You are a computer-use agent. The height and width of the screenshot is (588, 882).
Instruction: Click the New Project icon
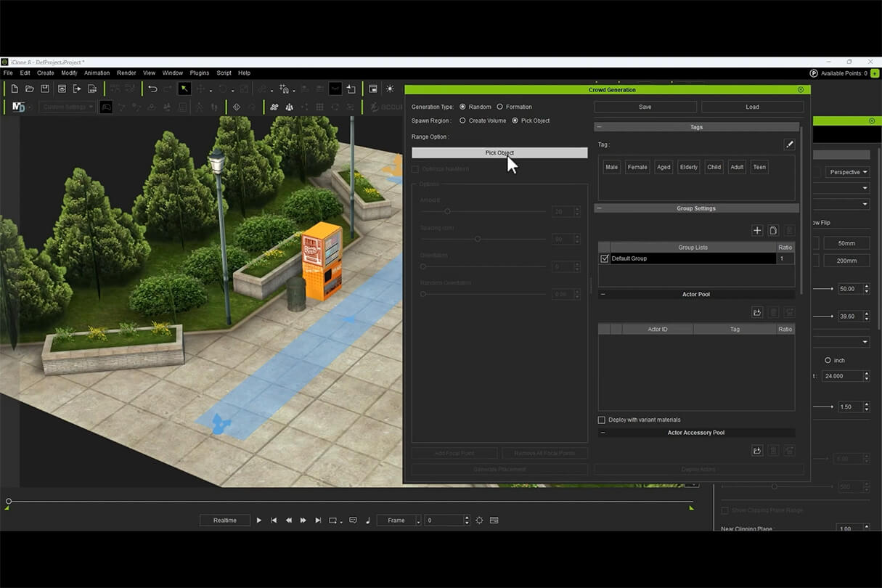[x=15, y=89]
